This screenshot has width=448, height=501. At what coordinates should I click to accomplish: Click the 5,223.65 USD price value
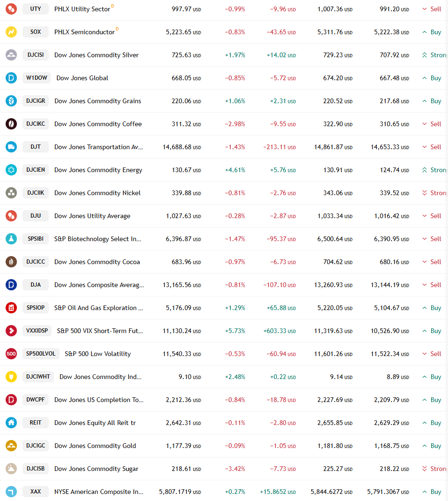click(x=184, y=32)
